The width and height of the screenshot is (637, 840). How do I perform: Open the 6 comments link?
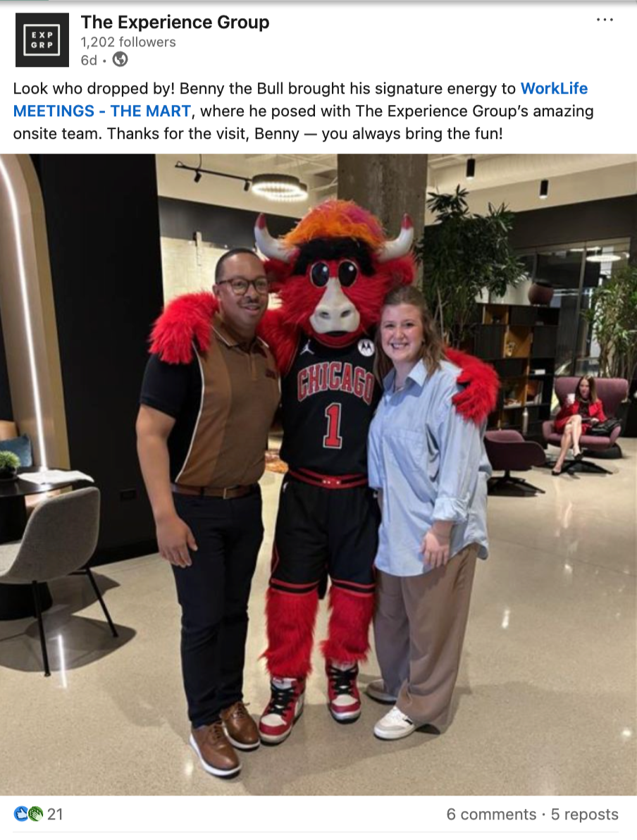coord(491,815)
